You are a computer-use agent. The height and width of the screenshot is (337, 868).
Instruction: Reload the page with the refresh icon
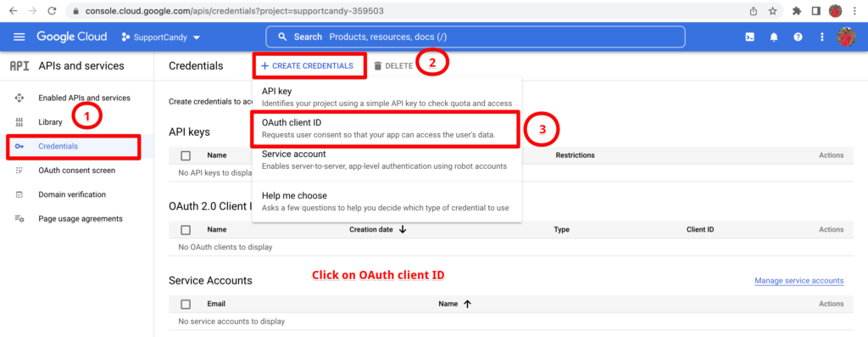coord(52,10)
